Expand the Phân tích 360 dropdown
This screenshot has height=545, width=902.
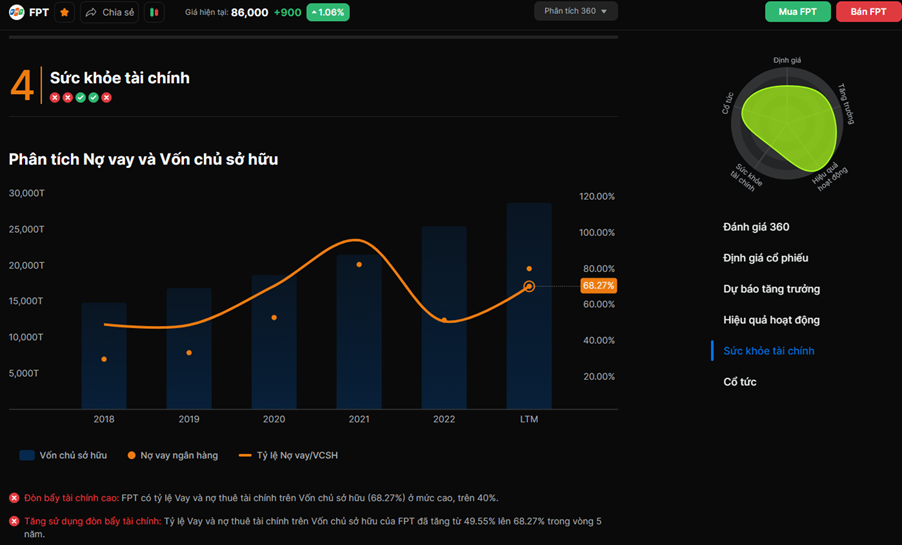point(576,11)
